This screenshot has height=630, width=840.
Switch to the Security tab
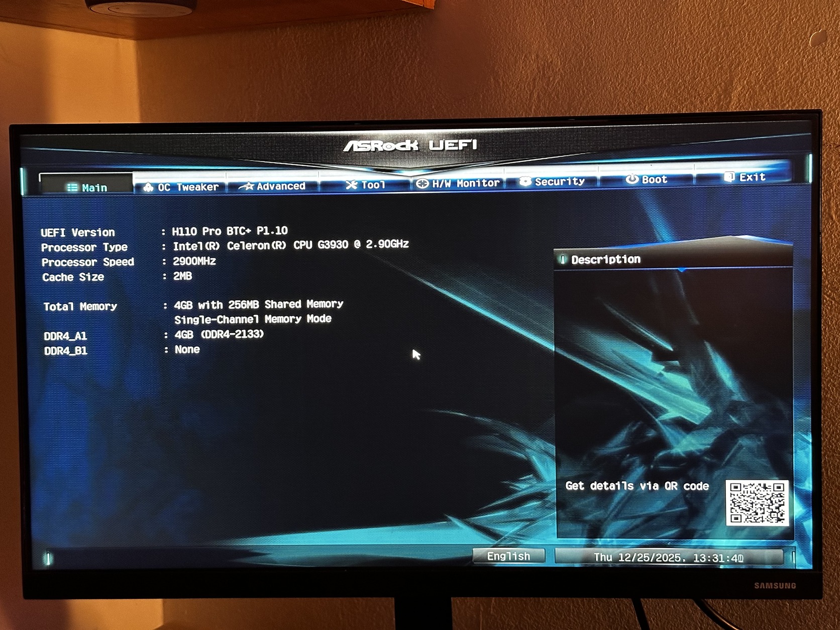558,181
